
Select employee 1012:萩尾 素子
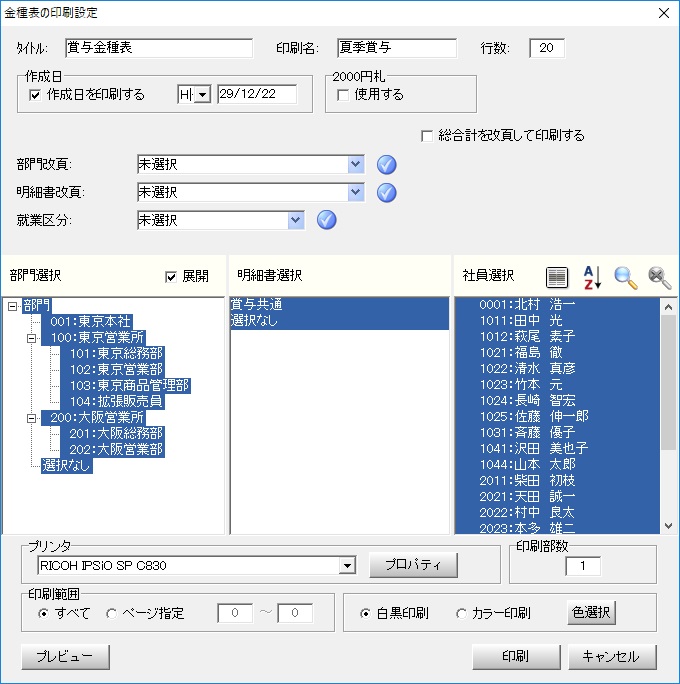tap(557, 337)
